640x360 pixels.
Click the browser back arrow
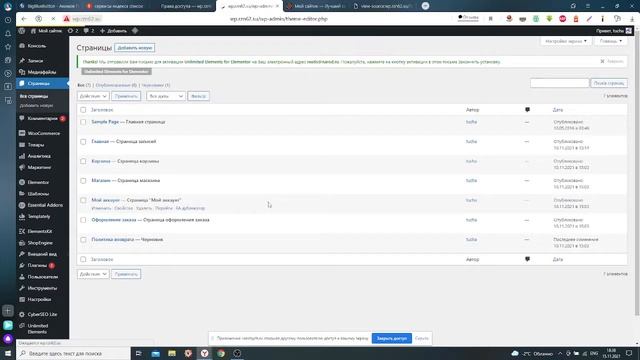tap(24, 19)
